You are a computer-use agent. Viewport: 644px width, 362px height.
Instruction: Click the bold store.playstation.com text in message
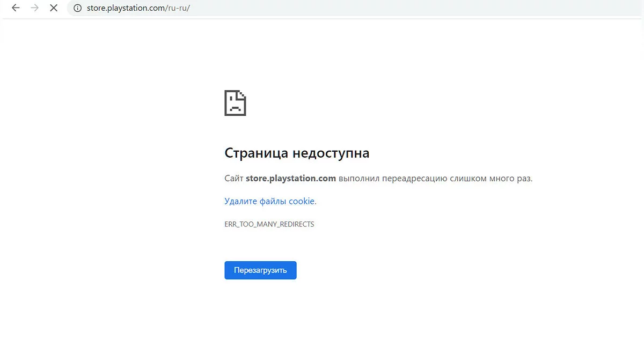(x=291, y=179)
